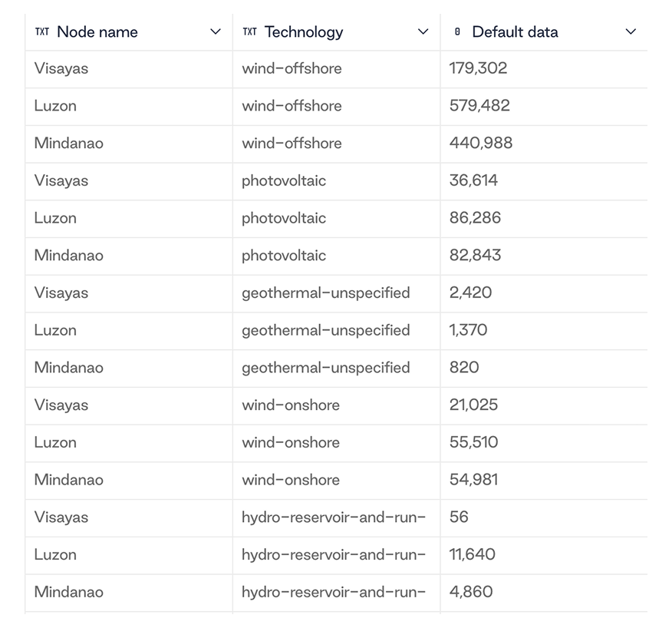The image size is (672, 628).
Task: Click the numeric type icon beside Default data
Action: (457, 31)
